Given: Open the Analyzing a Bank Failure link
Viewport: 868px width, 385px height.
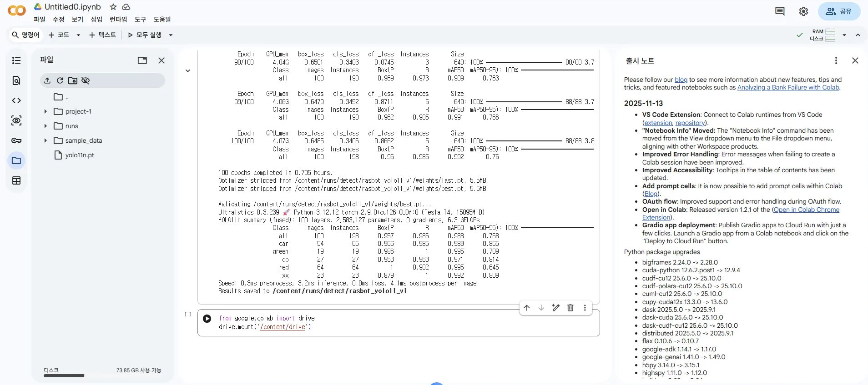Looking at the screenshot, I should coord(788,88).
